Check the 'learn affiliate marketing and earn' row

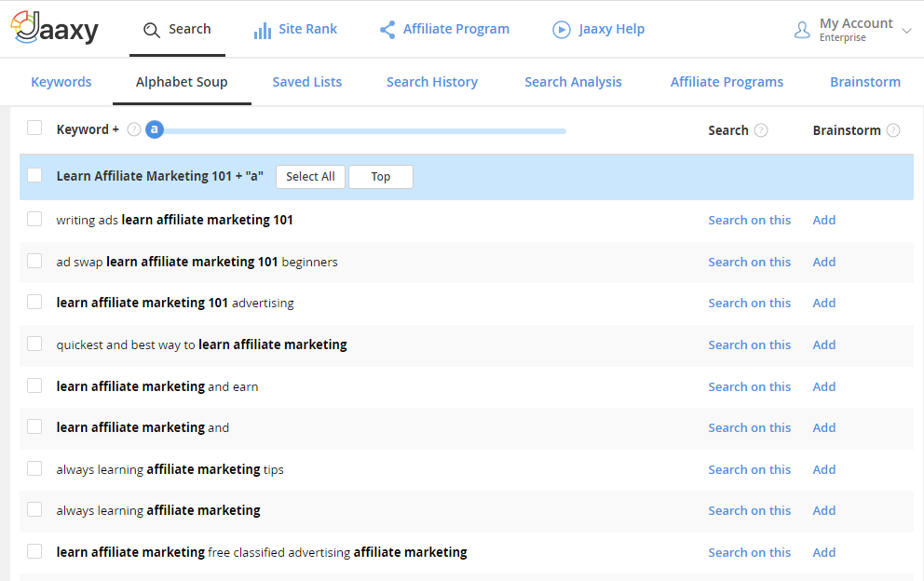(34, 386)
